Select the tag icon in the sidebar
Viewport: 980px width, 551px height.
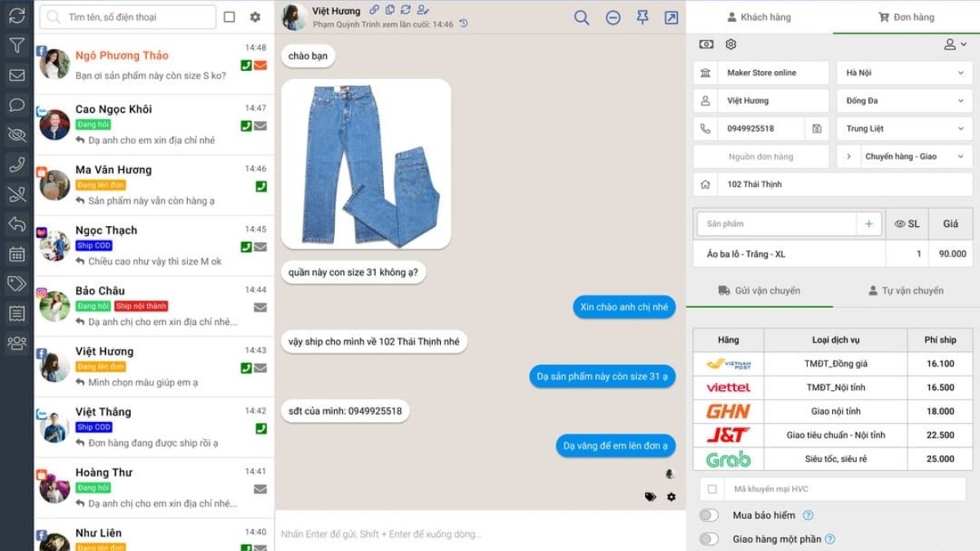pyautogui.click(x=17, y=283)
